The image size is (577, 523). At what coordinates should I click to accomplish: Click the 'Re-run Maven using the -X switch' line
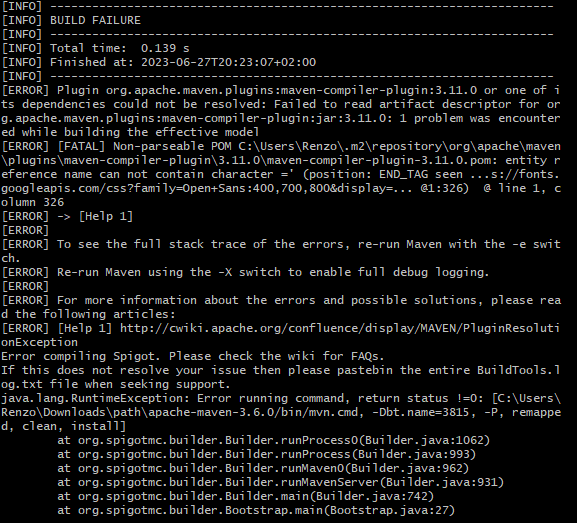(245, 272)
